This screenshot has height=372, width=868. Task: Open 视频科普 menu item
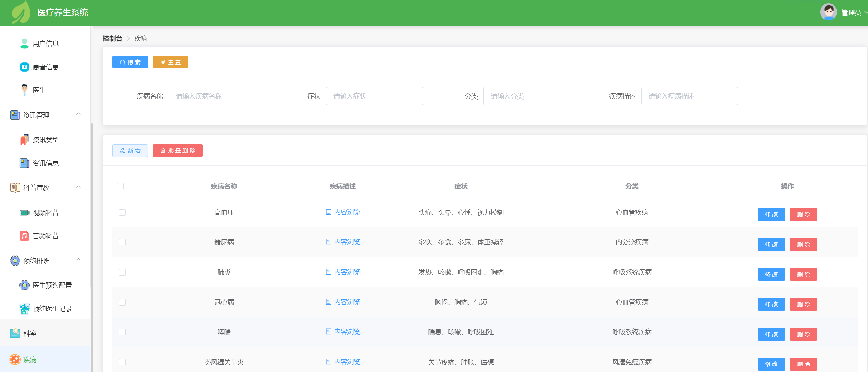tap(45, 213)
